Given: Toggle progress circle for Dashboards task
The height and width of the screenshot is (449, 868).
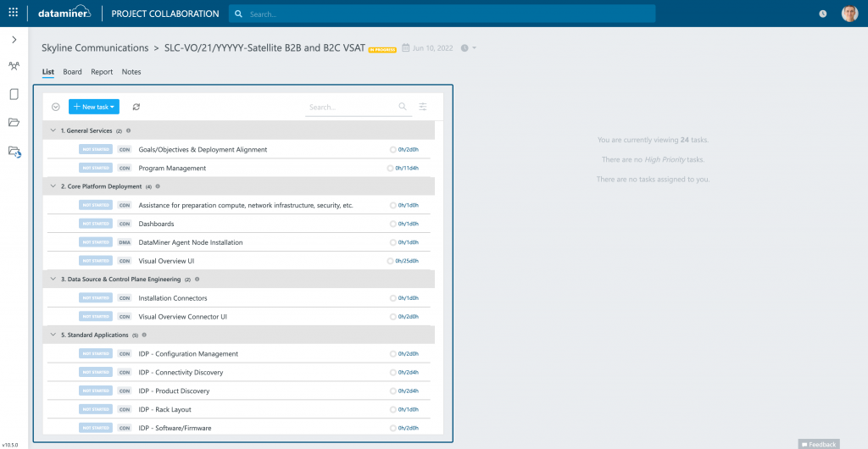Looking at the screenshot, I should pyautogui.click(x=393, y=224).
